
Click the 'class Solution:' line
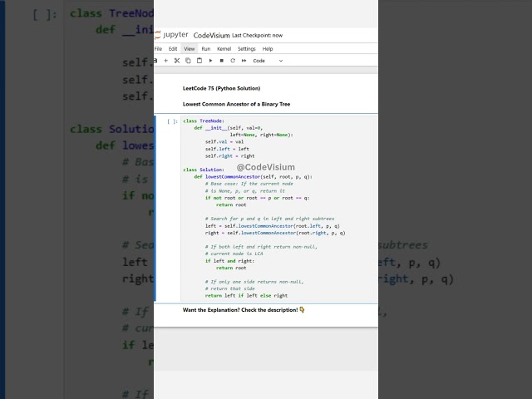(x=204, y=170)
